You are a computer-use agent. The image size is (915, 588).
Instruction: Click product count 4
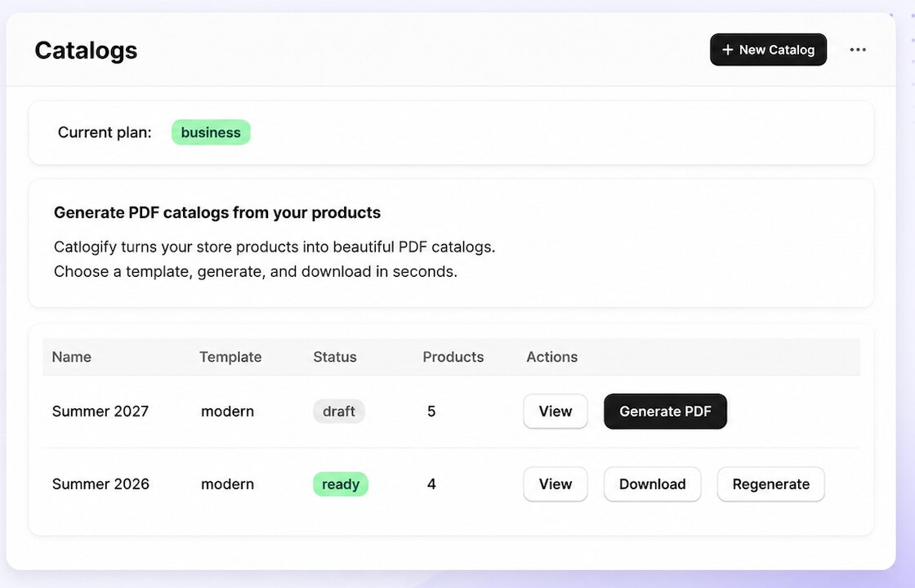(431, 484)
